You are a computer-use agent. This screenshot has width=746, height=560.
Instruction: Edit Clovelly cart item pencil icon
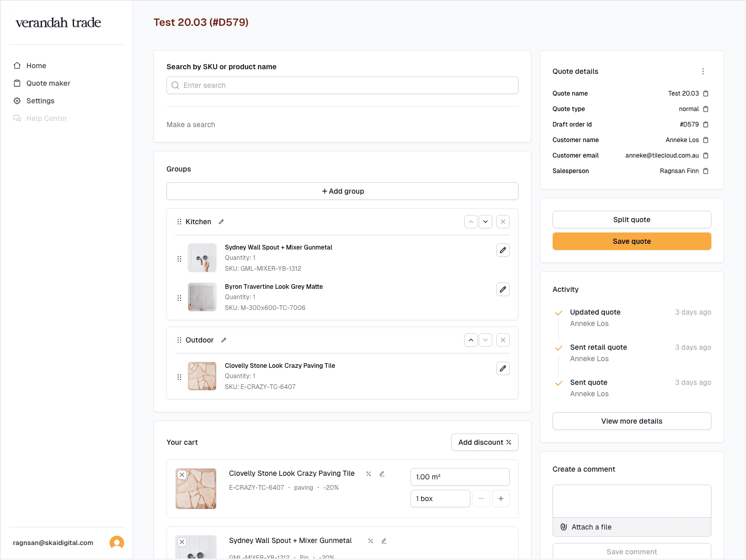click(382, 474)
